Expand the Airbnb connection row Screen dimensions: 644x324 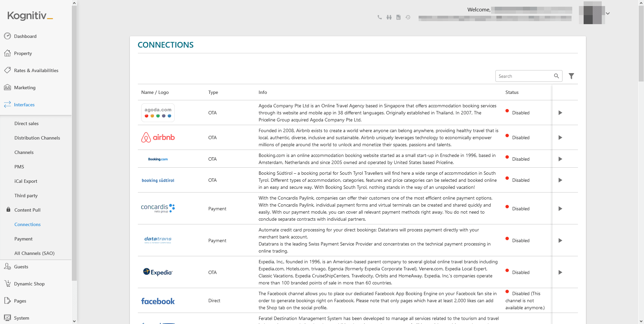[560, 138]
